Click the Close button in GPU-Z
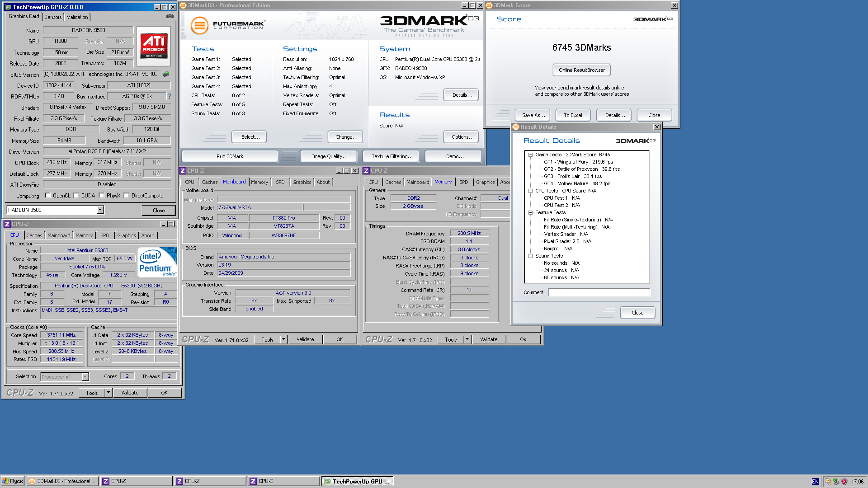The image size is (868, 488). (x=159, y=211)
